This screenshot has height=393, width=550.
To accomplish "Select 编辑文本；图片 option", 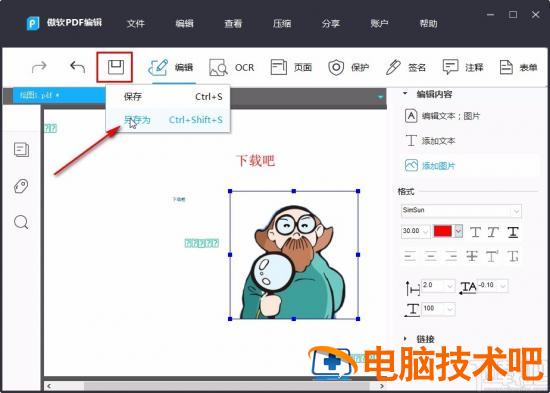I will pyautogui.click(x=442, y=116).
